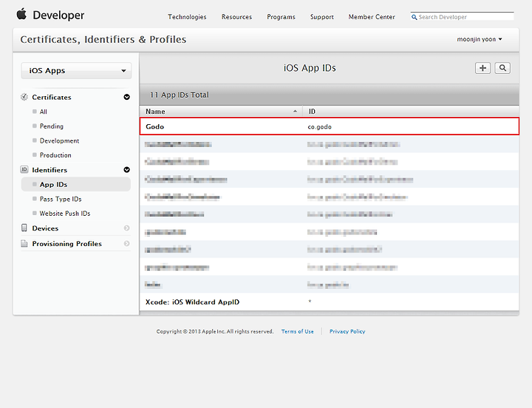Screen dimensions: 532x408
Task: Select App IDs in sidebar
Action: (x=75, y=184)
